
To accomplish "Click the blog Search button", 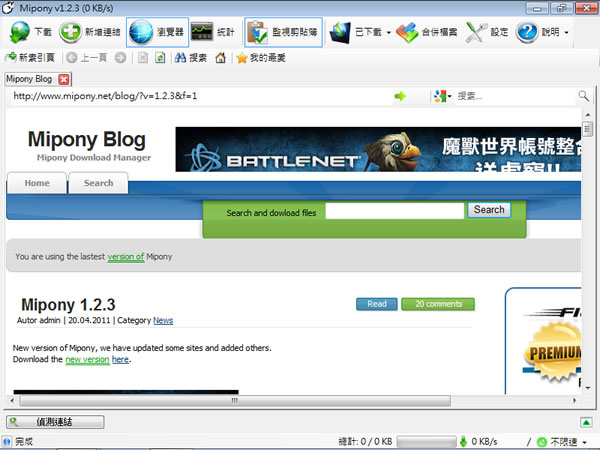I will point(489,210).
